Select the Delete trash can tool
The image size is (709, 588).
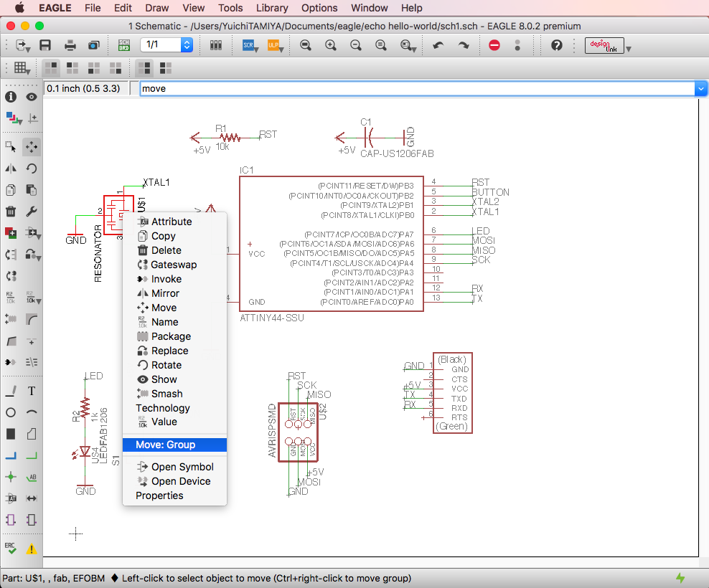point(11,211)
